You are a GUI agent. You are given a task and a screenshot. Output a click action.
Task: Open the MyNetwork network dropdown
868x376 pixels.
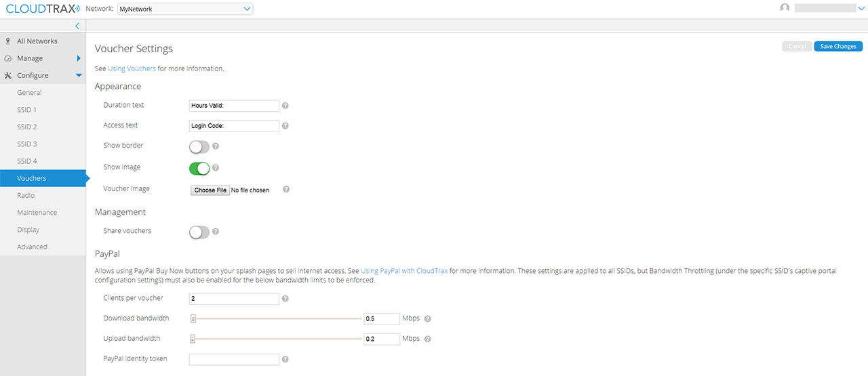[184, 9]
